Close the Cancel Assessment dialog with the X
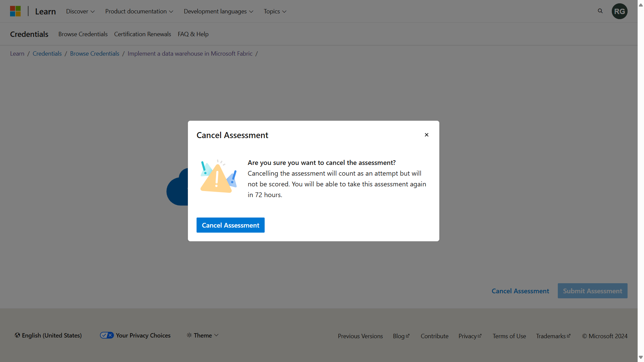The width and height of the screenshot is (644, 362). 426,135
